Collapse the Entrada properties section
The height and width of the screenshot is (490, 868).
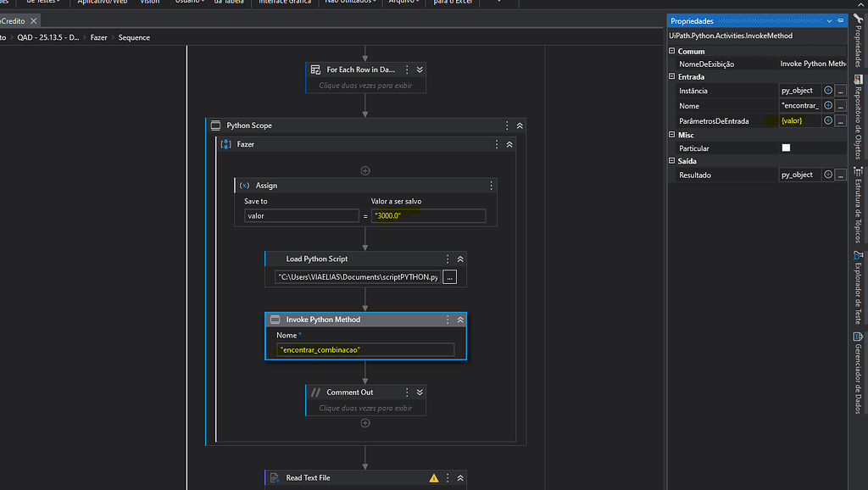(x=672, y=76)
